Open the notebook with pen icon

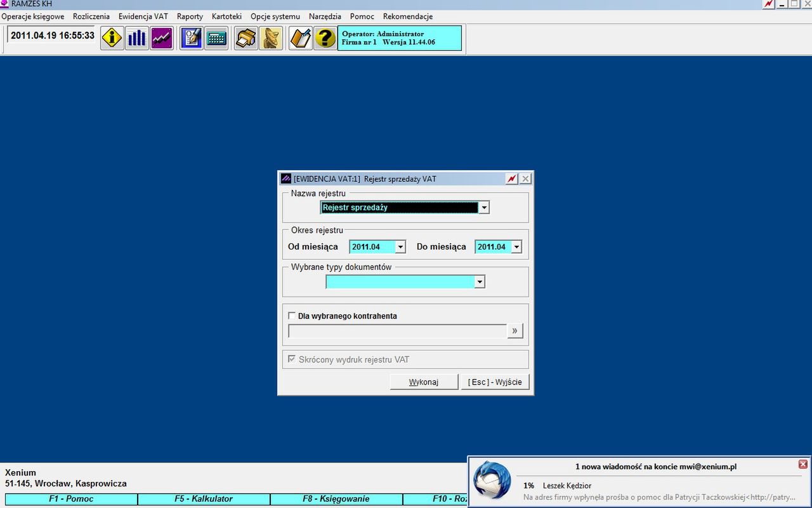pyautogui.click(x=301, y=38)
